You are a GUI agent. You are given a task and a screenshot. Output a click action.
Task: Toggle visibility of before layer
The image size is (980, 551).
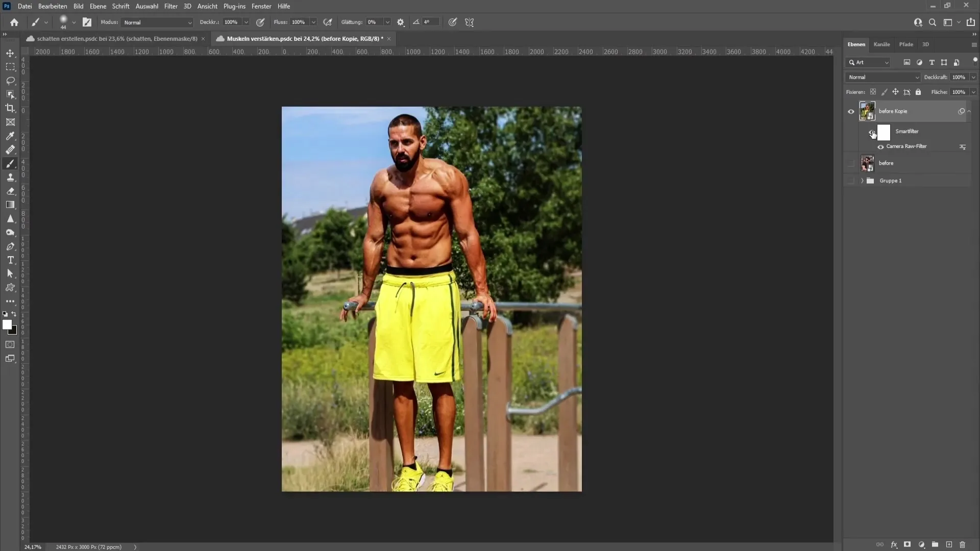point(851,163)
